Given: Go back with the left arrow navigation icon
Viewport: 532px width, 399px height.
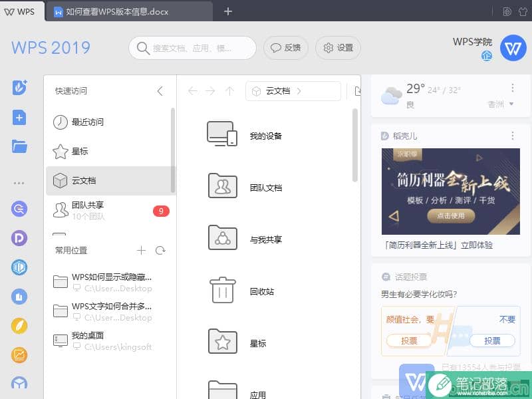Looking at the screenshot, I should click(x=192, y=91).
